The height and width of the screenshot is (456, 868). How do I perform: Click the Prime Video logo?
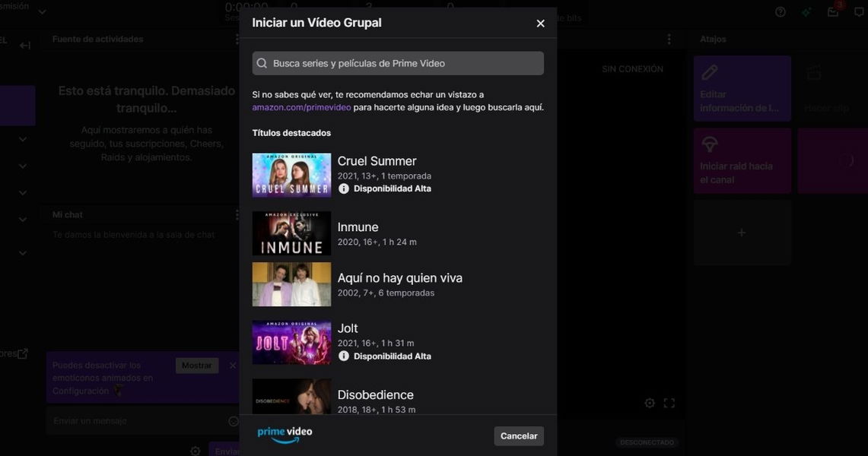pos(285,435)
